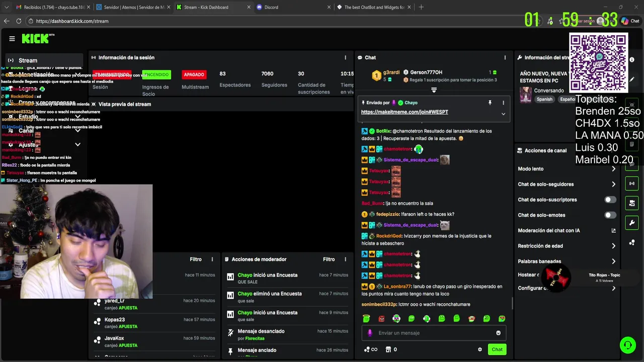This screenshot has height=362, width=644.
Task: Open the rewards panel Filtro
Action: (196, 259)
